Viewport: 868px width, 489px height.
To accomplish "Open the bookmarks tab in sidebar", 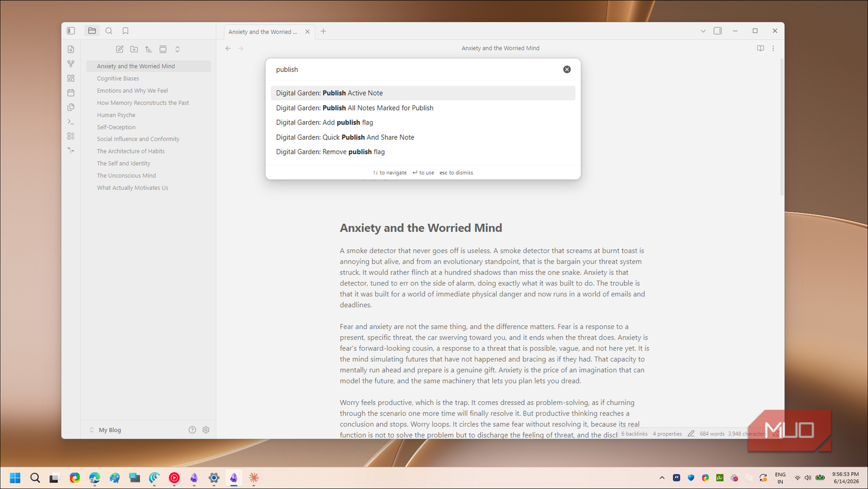I will coord(126,31).
